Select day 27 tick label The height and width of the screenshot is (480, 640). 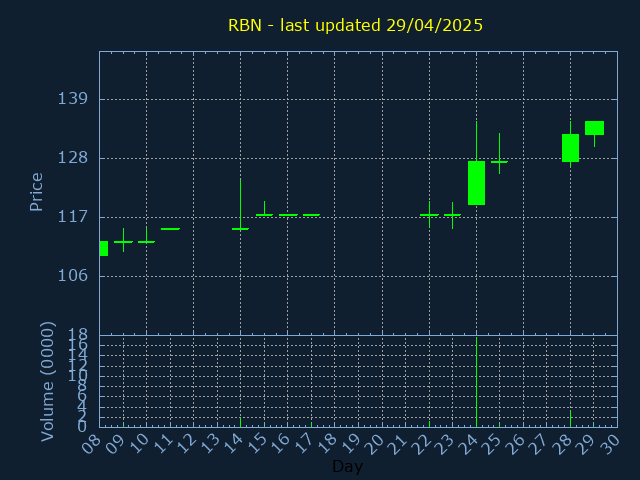coord(539,444)
